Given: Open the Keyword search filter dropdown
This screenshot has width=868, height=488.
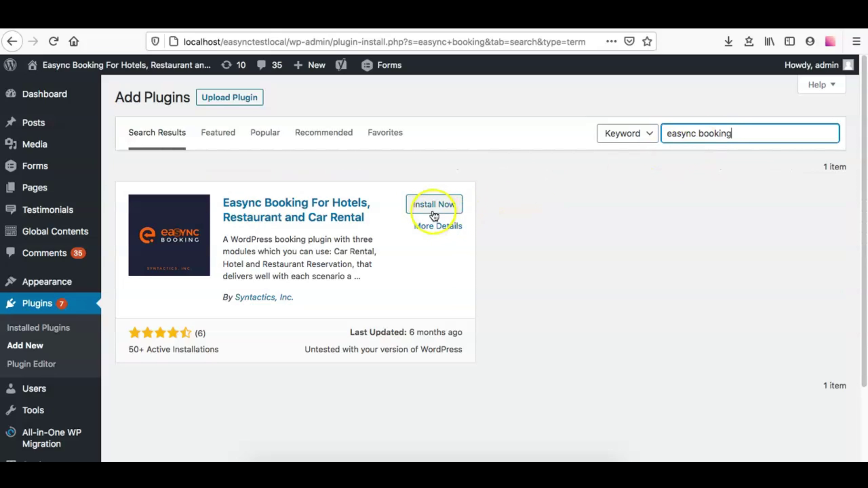Looking at the screenshot, I should click(627, 133).
